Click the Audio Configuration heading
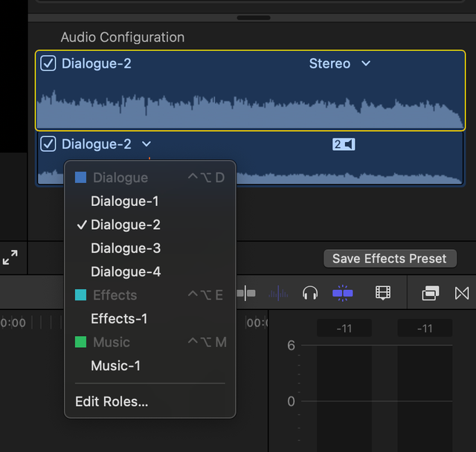This screenshot has height=452, width=476. pos(122,37)
